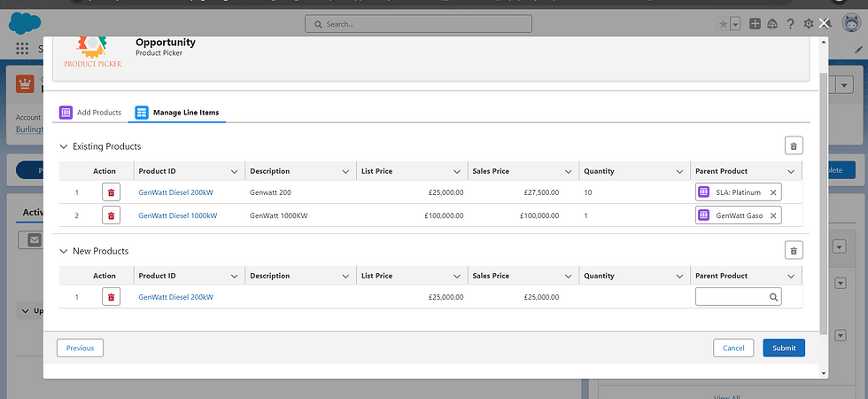Open New Products Quantity column menu
The width and height of the screenshot is (868, 399).
click(679, 276)
